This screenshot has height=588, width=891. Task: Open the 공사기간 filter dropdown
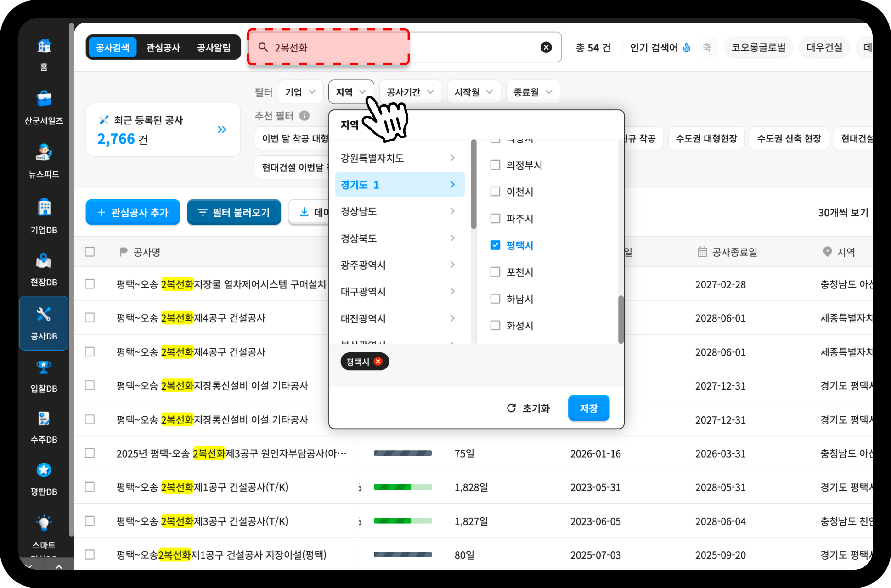tap(410, 92)
